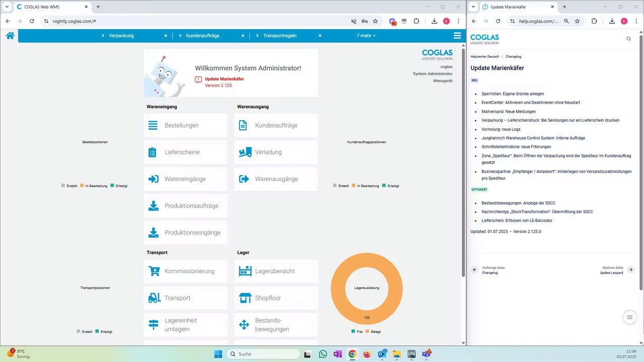Viewport: 644px width, 362px height.
Task: Open the Produktionsaufträge download icon
Action: pos(153,206)
